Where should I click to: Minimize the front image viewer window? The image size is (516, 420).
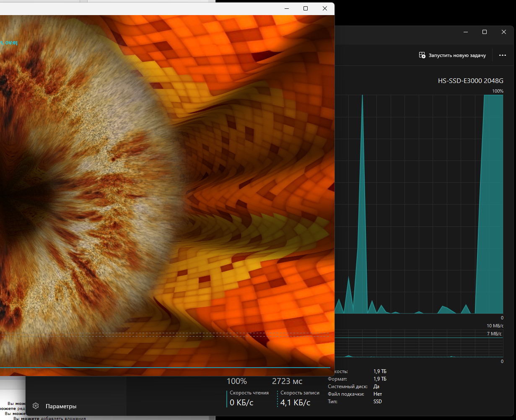[287, 8]
